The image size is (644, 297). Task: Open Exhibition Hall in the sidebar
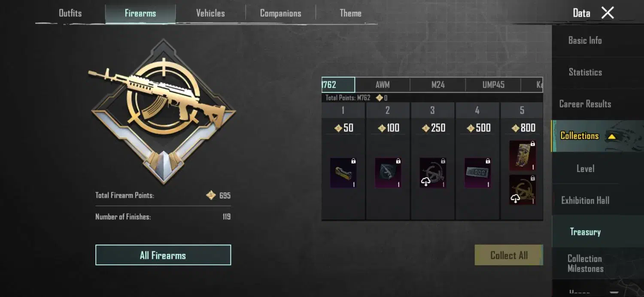coord(585,200)
